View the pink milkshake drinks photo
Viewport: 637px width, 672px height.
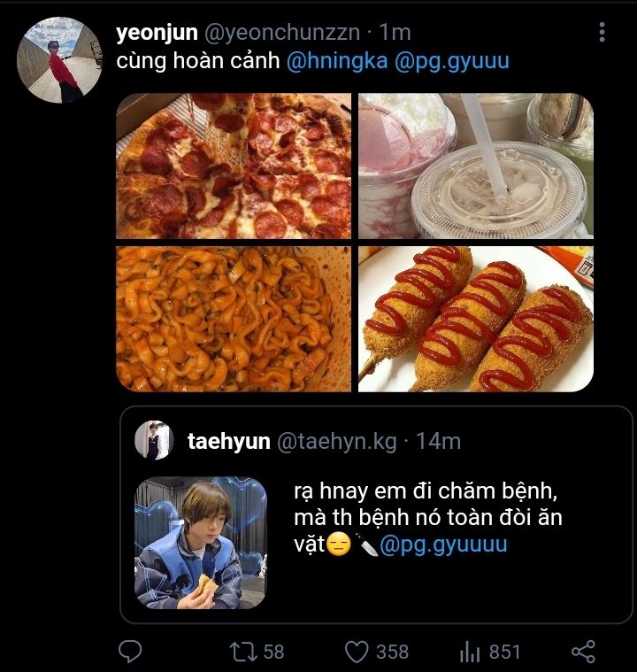475,166
